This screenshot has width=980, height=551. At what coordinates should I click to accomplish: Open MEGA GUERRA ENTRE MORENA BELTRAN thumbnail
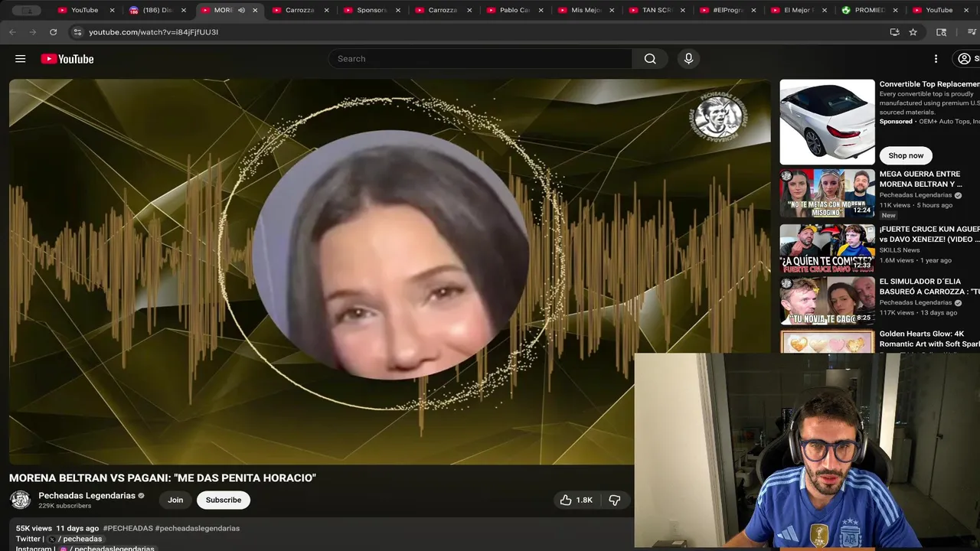[x=827, y=194]
